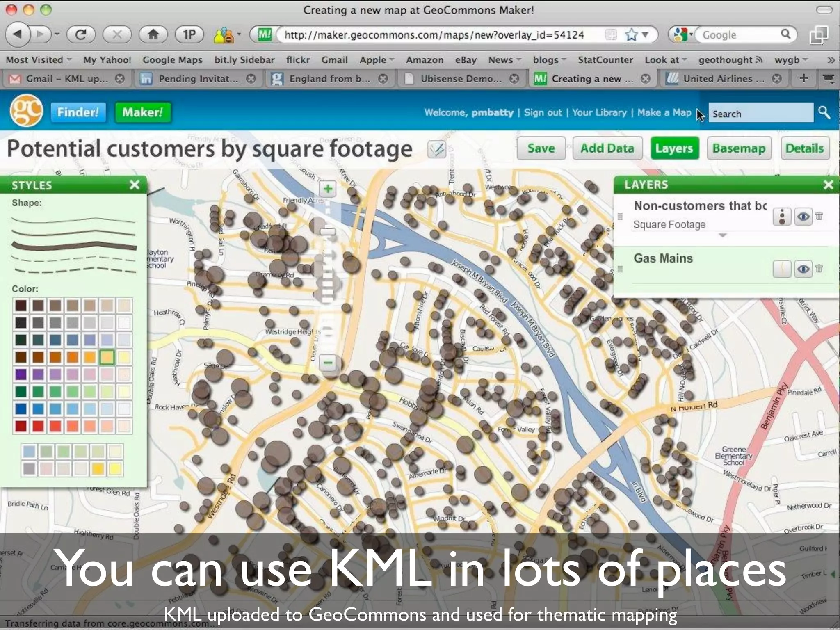Open the Most Visited bookmarks dropdown
Image resolution: width=840 pixels, height=630 pixels.
coord(39,60)
